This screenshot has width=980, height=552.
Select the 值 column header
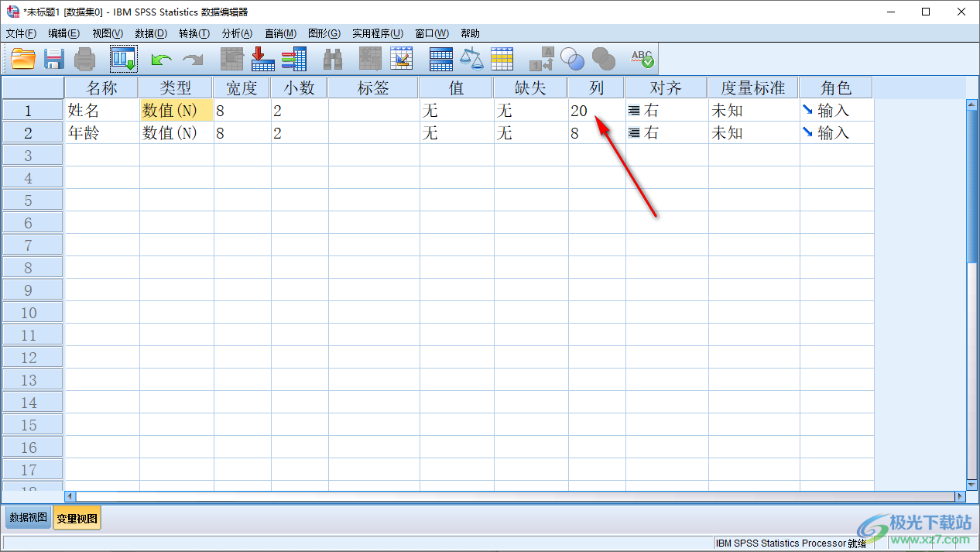click(456, 87)
